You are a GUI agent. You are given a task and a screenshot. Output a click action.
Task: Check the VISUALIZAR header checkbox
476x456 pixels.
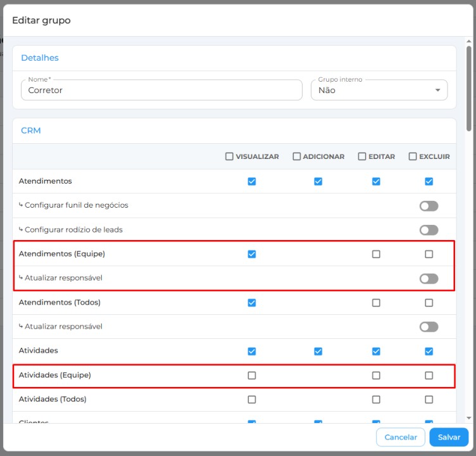point(229,156)
